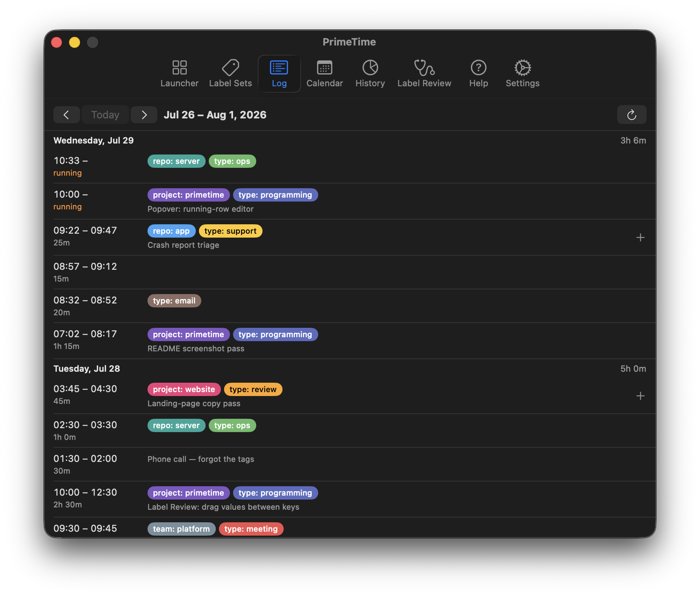
Task: Click 'project: primetime' on Label Review drag row
Action: 188,493
